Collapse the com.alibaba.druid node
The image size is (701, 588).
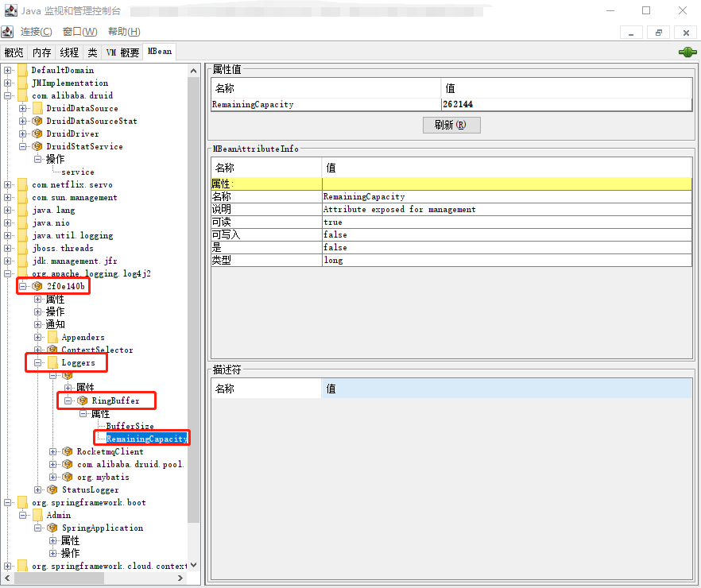8,95
